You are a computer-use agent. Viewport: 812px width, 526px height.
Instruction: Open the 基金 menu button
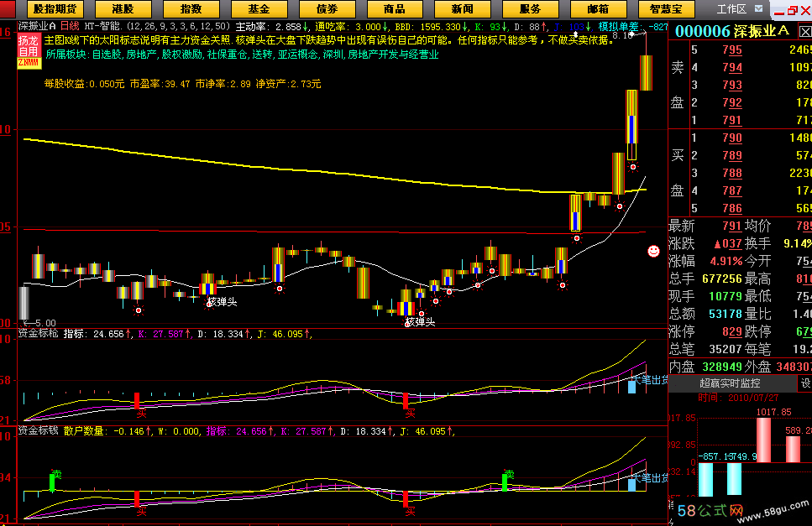(x=259, y=8)
